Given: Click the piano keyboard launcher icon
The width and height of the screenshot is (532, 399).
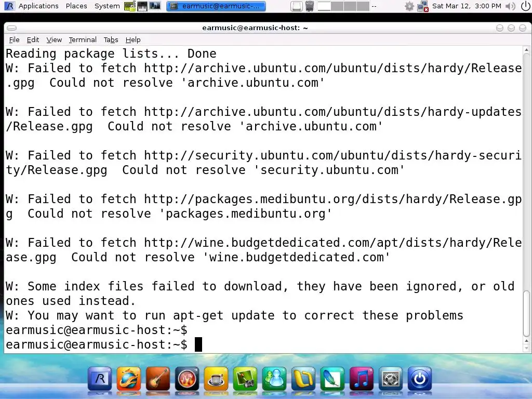Looking at the screenshot, I should (x=142, y=6).
